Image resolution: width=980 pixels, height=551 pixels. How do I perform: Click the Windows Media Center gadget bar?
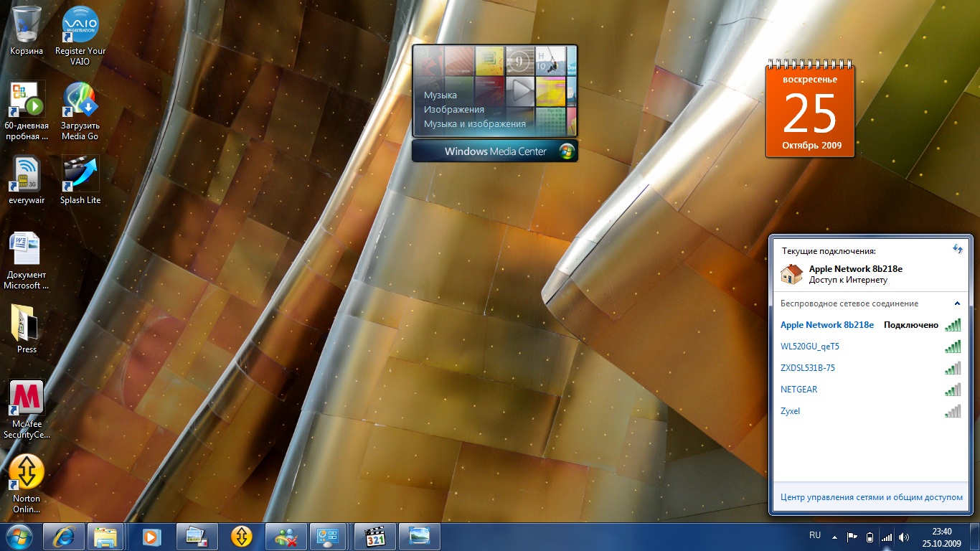click(495, 151)
